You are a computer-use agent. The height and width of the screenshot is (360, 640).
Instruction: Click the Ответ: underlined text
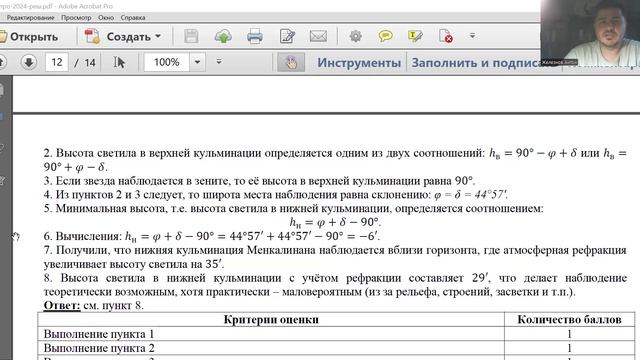62,305
